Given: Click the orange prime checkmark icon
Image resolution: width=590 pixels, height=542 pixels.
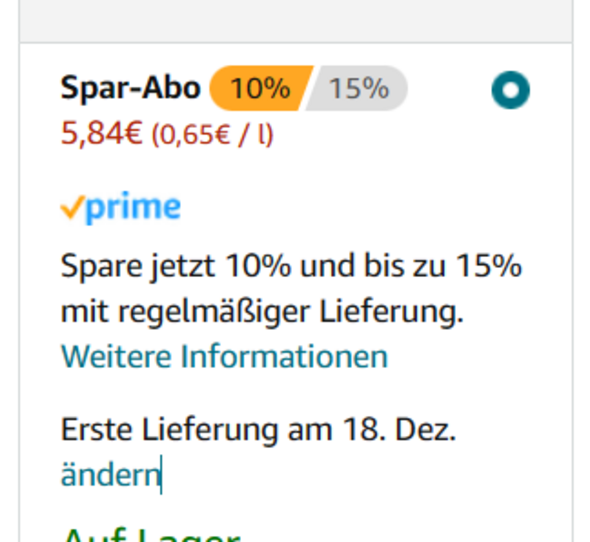Looking at the screenshot, I should click(x=73, y=207).
